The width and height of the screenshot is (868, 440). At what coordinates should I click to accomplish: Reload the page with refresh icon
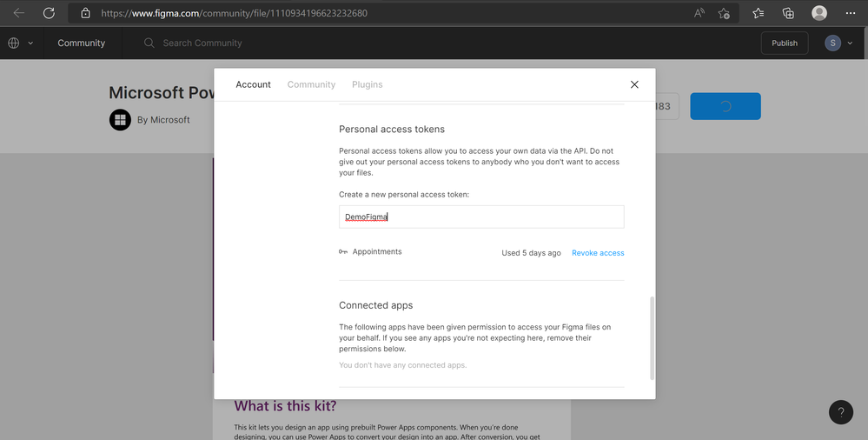pyautogui.click(x=49, y=13)
